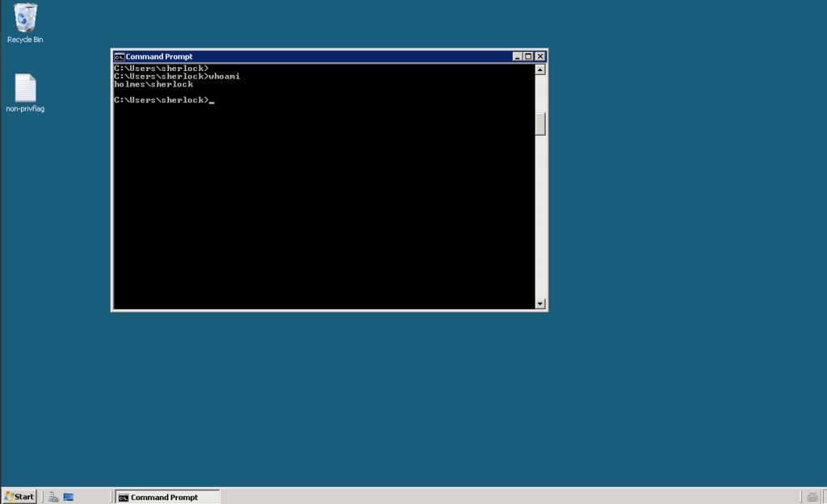Maximize the Command Prompt window

(x=528, y=57)
